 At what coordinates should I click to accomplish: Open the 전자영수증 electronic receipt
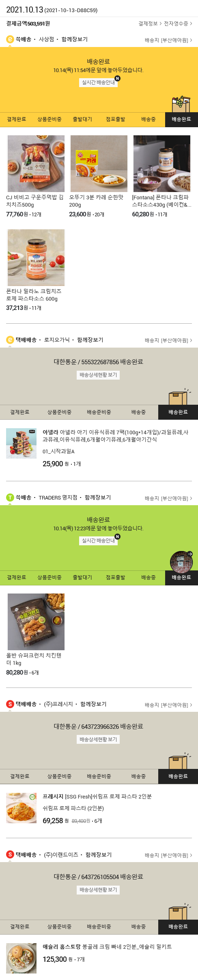tap(178, 23)
